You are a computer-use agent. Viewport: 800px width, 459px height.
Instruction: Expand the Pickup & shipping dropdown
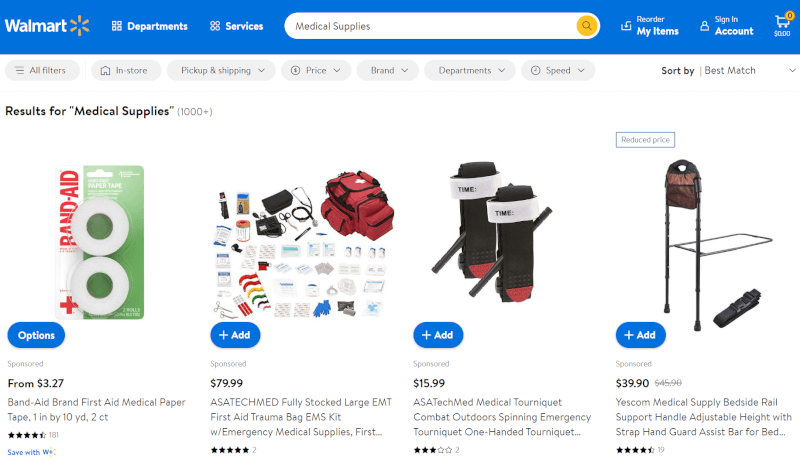[x=221, y=70]
